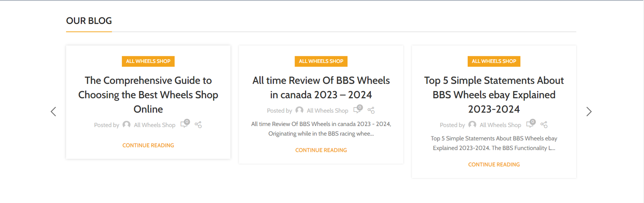
Task: Open 'The Comprehensive Guide to Choosing' post title
Action: tap(148, 95)
